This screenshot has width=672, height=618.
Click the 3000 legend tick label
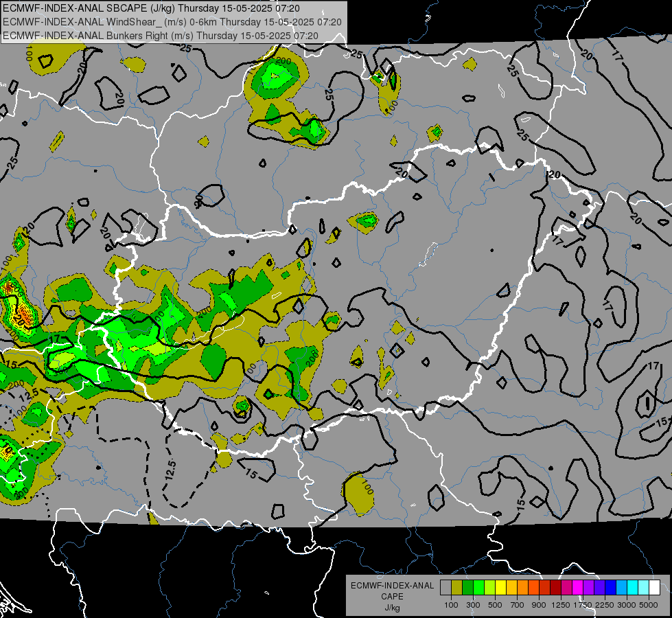pyautogui.click(x=627, y=605)
